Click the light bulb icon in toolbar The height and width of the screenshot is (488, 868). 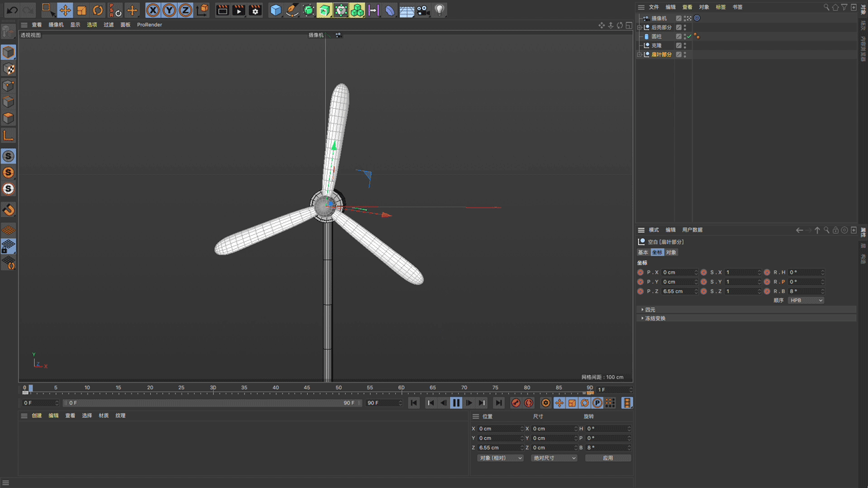point(439,10)
